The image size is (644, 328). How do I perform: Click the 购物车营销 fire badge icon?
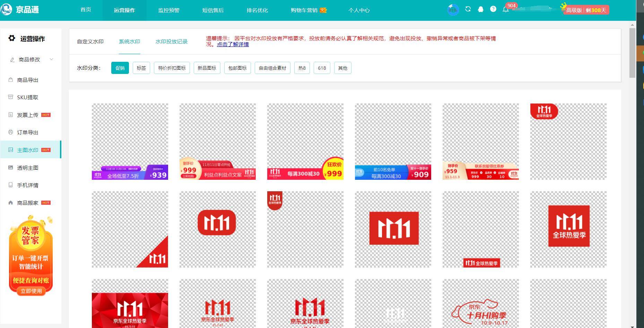(323, 10)
